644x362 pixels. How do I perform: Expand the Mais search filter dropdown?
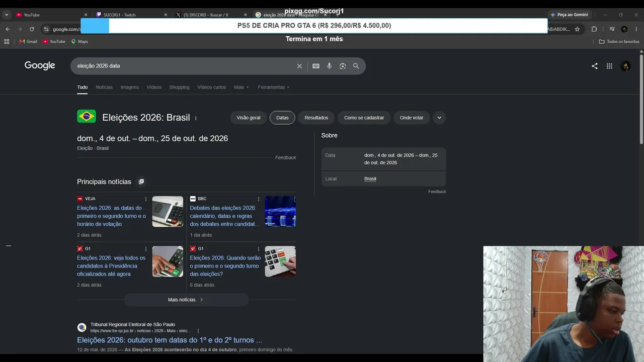[242, 87]
